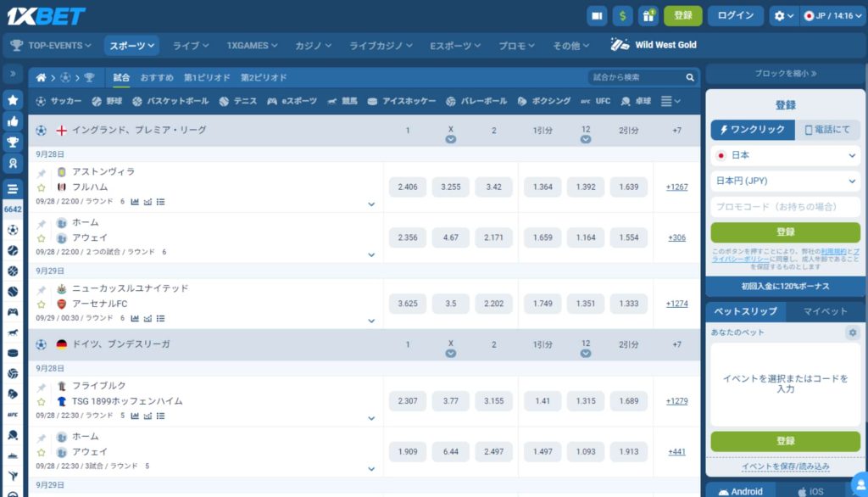Image resolution: width=868 pixels, height=497 pixels.
Task: Switch to the マイベット tab
Action: (x=826, y=311)
